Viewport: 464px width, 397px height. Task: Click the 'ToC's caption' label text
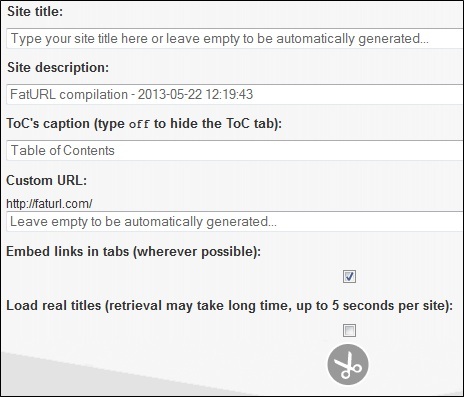(x=48, y=124)
